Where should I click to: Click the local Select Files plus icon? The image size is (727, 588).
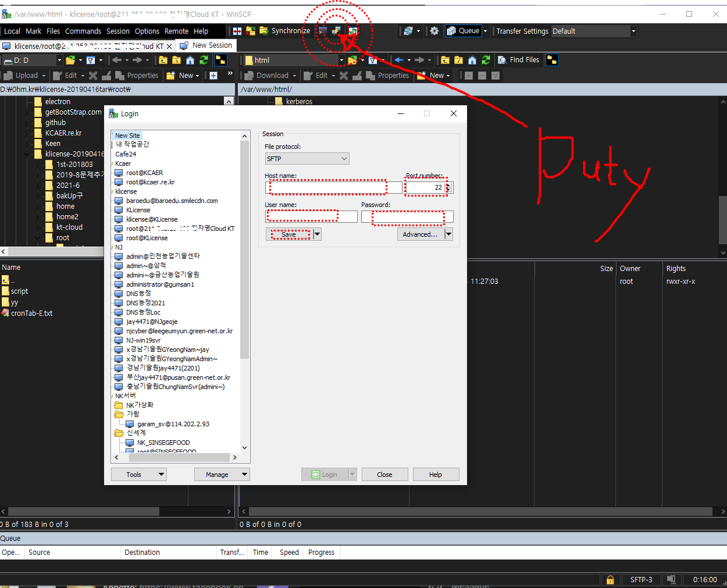pos(213,76)
